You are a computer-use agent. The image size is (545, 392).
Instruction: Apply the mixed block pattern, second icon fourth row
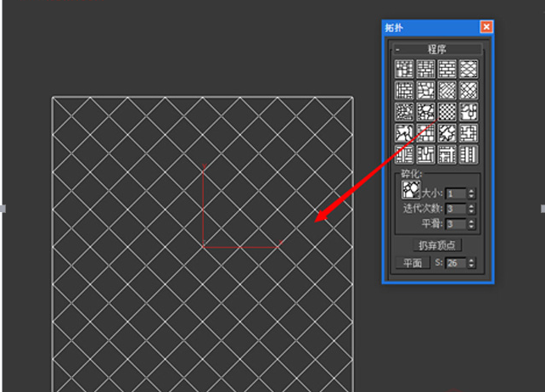426,133
